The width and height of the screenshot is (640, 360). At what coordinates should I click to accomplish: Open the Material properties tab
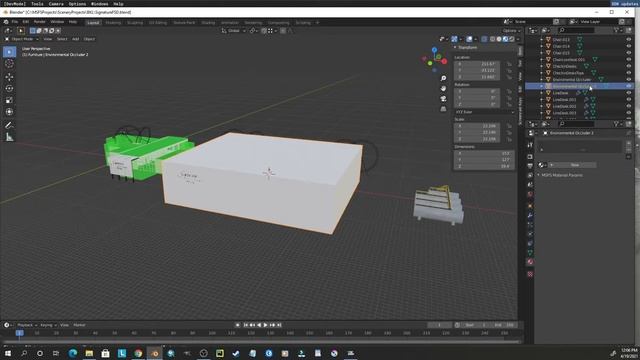pos(530,262)
